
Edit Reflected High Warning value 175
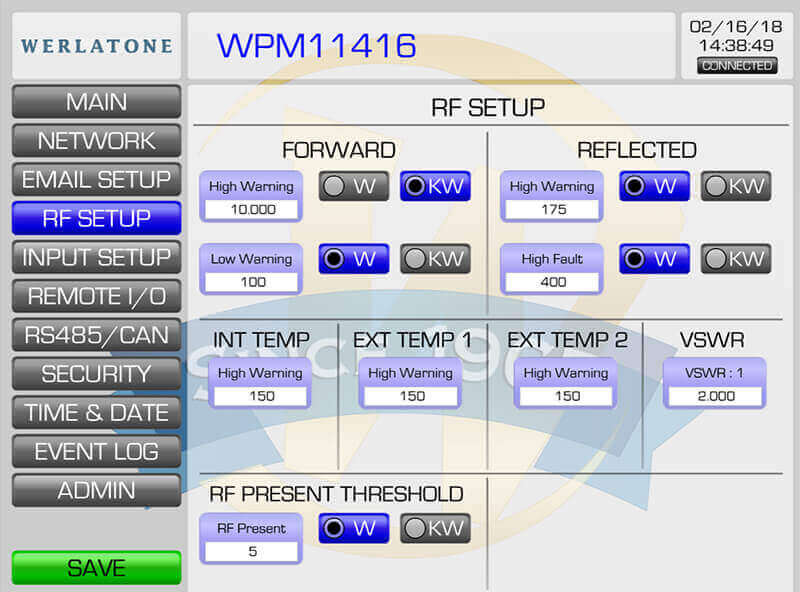tap(553, 209)
